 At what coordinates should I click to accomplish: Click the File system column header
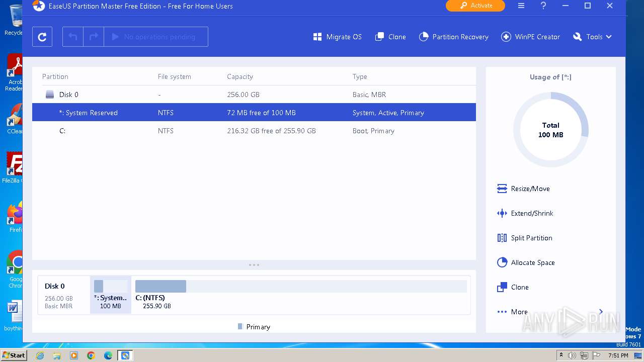pyautogui.click(x=175, y=77)
